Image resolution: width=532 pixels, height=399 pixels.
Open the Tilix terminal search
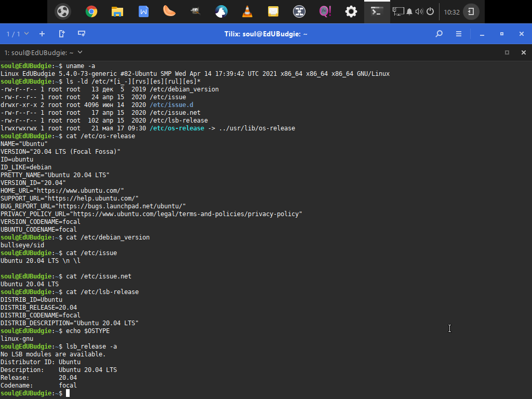[439, 34]
